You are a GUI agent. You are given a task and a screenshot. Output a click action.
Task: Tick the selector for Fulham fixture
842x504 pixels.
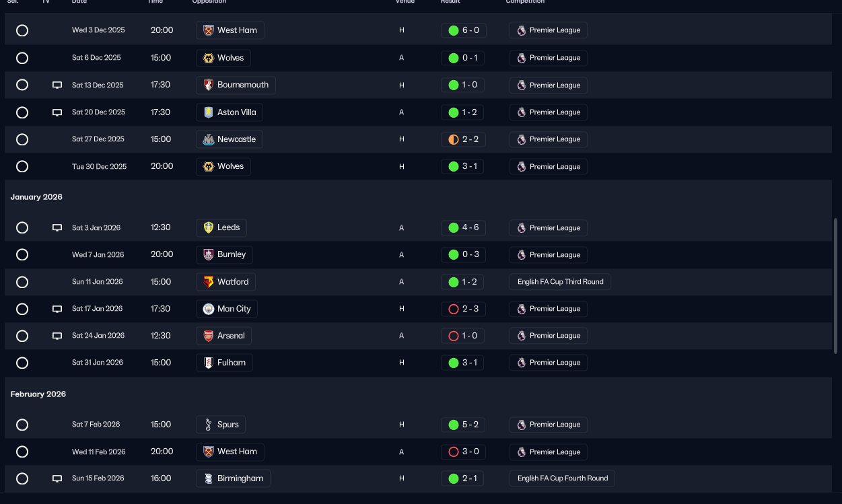tap(22, 363)
